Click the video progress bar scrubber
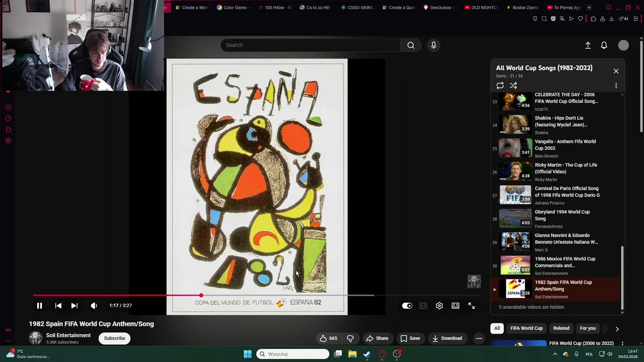 click(x=201, y=296)
